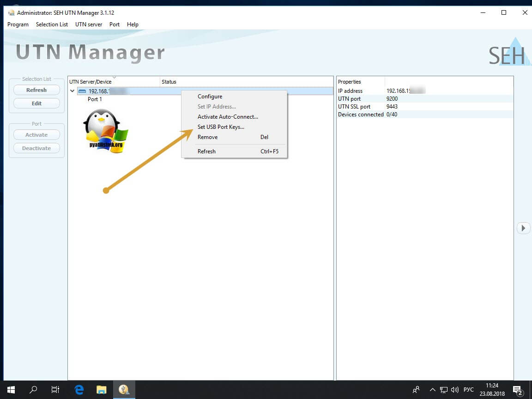This screenshot has width=532, height=399.
Task: Click the IP address property label
Action: tap(350, 91)
